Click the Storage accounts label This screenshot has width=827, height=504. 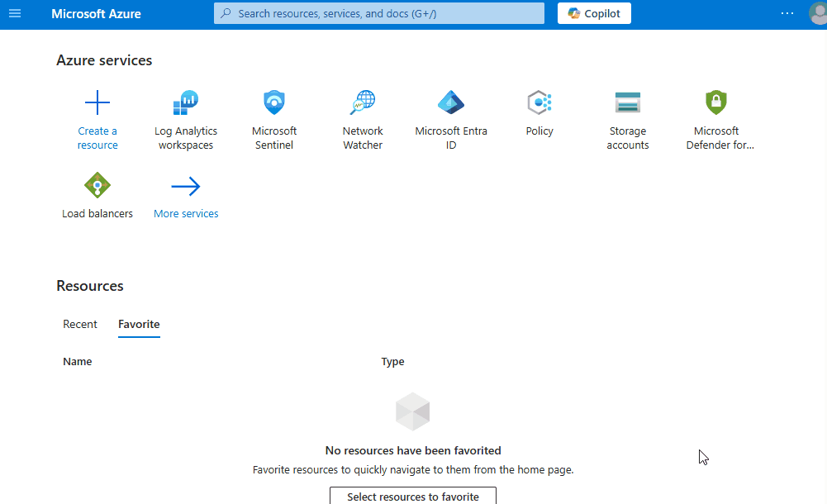(628, 138)
